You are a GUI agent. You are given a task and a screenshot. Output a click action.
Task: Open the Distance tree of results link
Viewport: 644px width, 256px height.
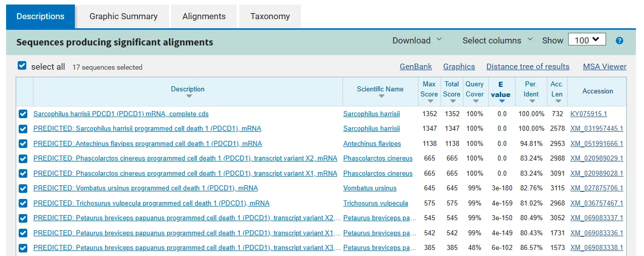coord(528,67)
